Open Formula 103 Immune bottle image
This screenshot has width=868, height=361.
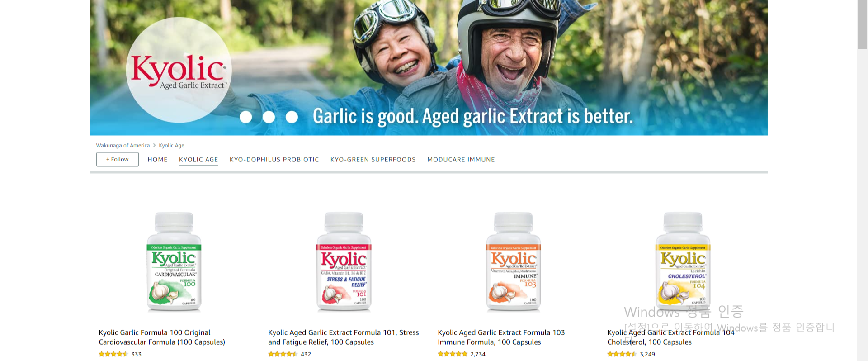513,261
